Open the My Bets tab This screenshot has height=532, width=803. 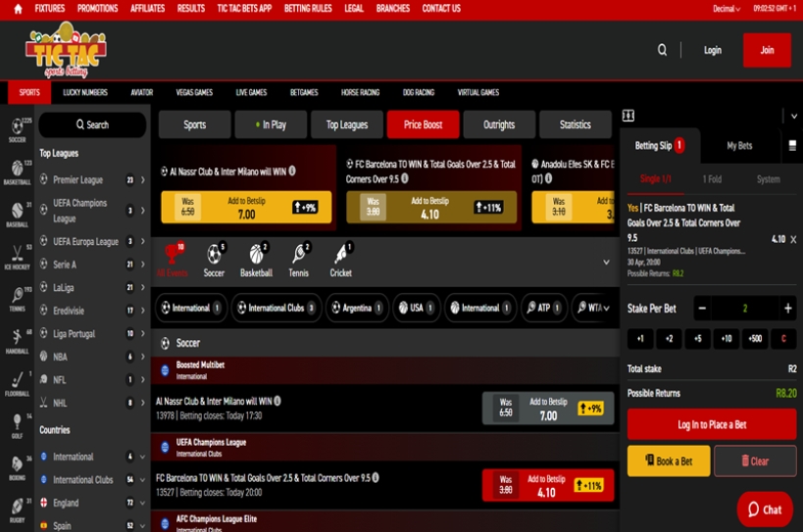tap(739, 146)
